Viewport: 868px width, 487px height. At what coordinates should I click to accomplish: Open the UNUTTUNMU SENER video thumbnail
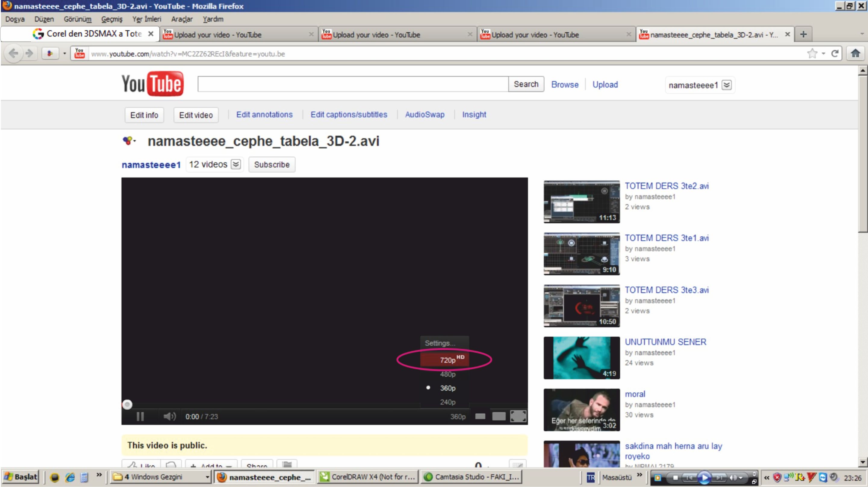point(582,358)
